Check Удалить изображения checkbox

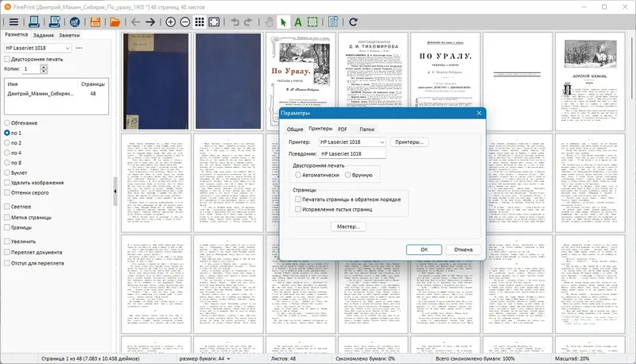point(7,183)
